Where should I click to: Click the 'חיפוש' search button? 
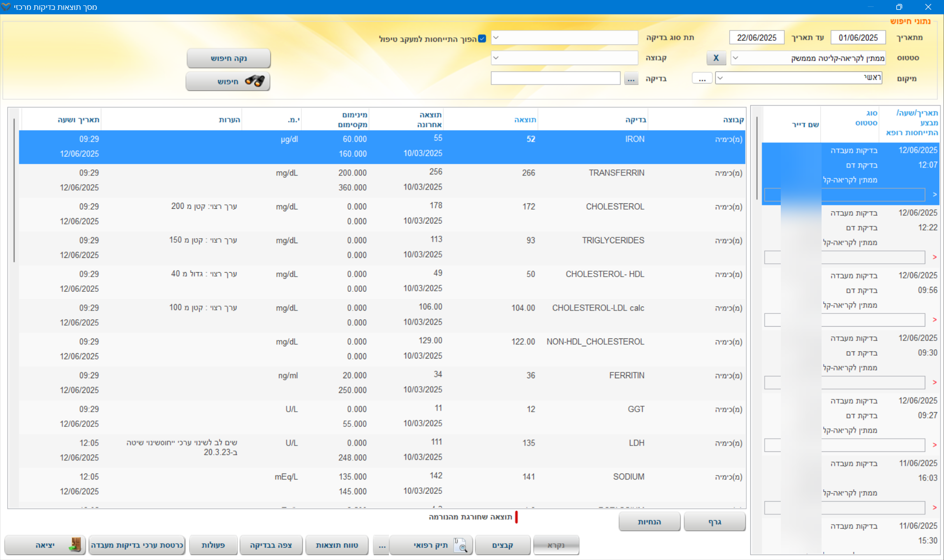pyautogui.click(x=228, y=82)
